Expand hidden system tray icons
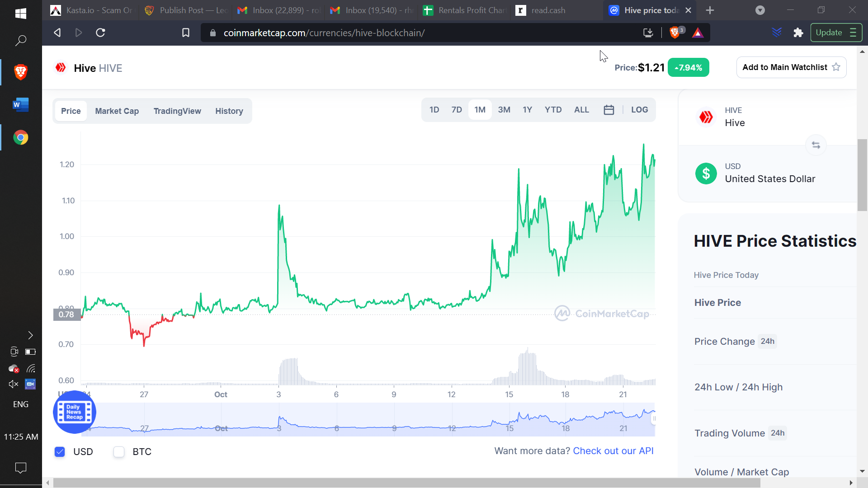The height and width of the screenshot is (488, 868). 30,335
